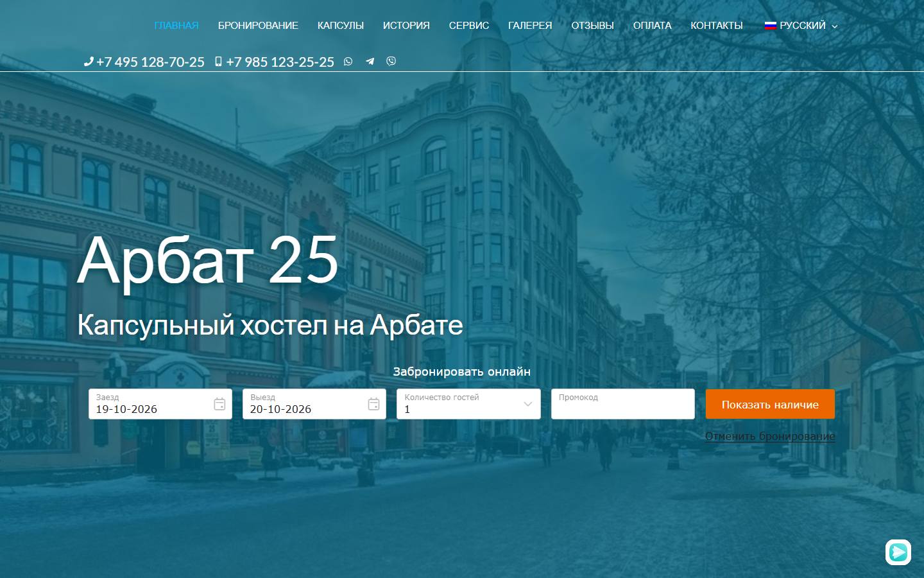Open the WhatsApp contact icon

[348, 62]
